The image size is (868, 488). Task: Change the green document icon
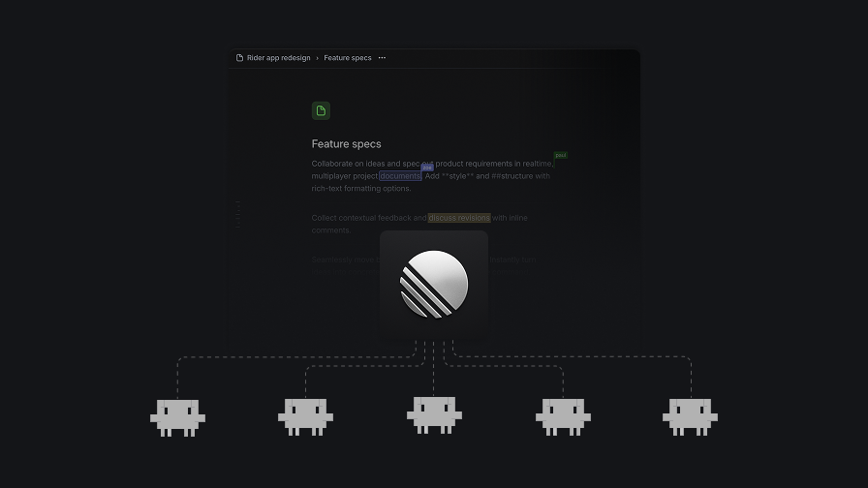(321, 110)
